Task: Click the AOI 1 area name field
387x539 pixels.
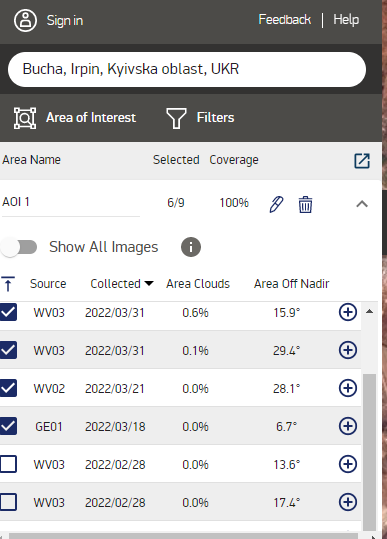Action: point(71,202)
